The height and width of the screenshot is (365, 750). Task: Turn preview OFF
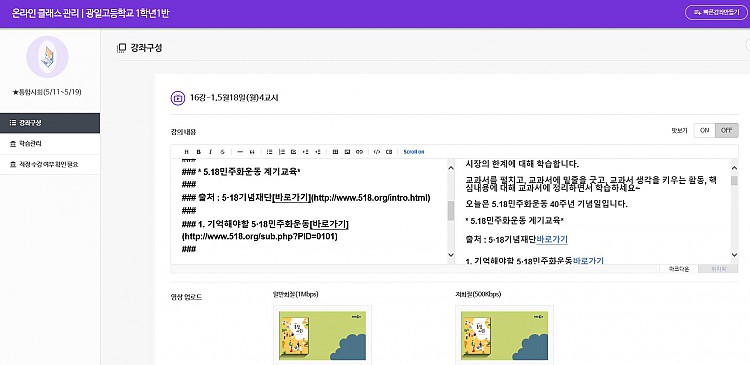point(727,130)
